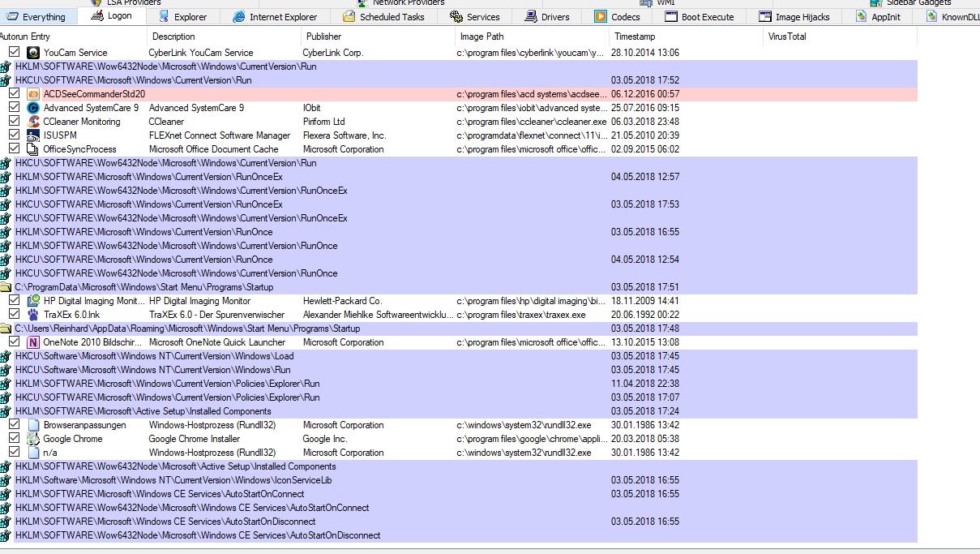Select the ccleaner.exe image path cell
The height and width of the screenshot is (554, 980).
pos(532,122)
